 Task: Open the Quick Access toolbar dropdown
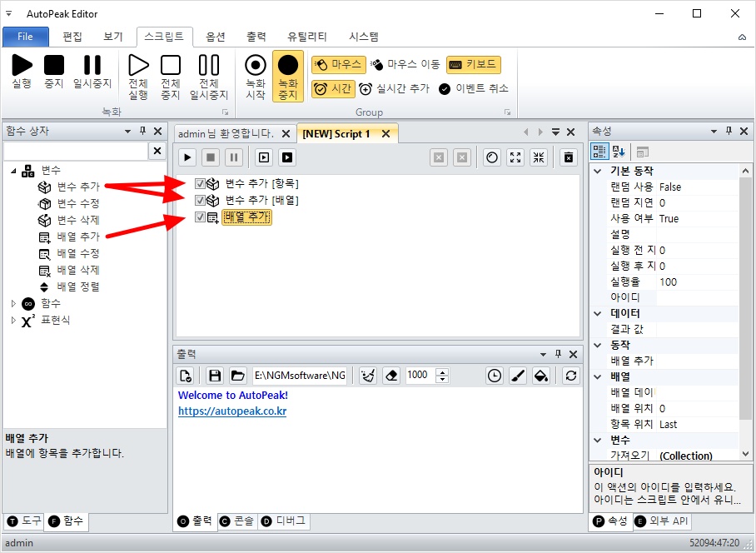8,14
